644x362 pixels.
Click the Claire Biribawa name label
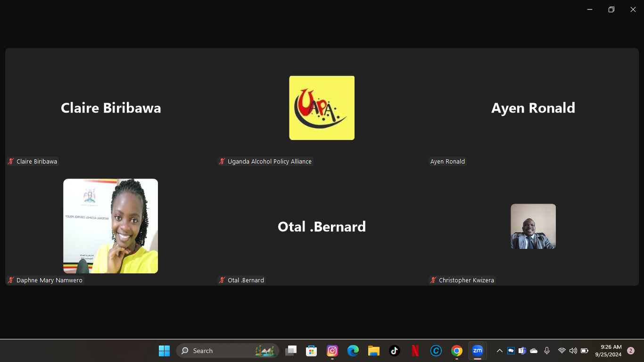click(37, 161)
